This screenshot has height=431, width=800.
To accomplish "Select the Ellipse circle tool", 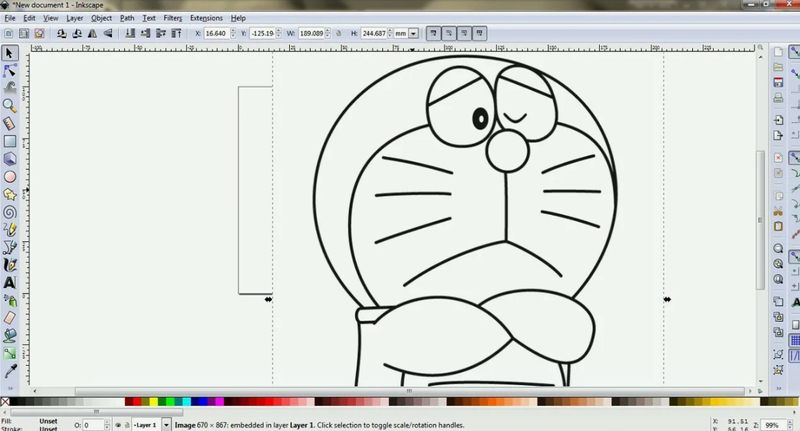I will pyautogui.click(x=10, y=177).
